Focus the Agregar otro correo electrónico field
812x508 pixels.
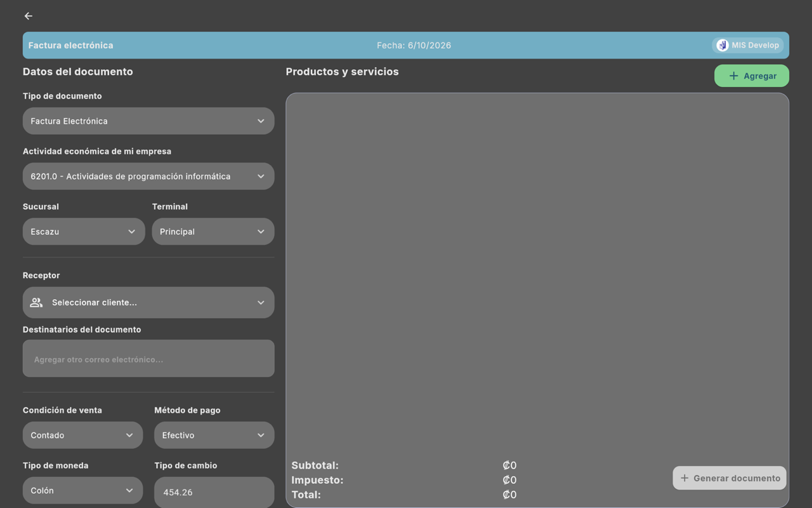[148, 359]
